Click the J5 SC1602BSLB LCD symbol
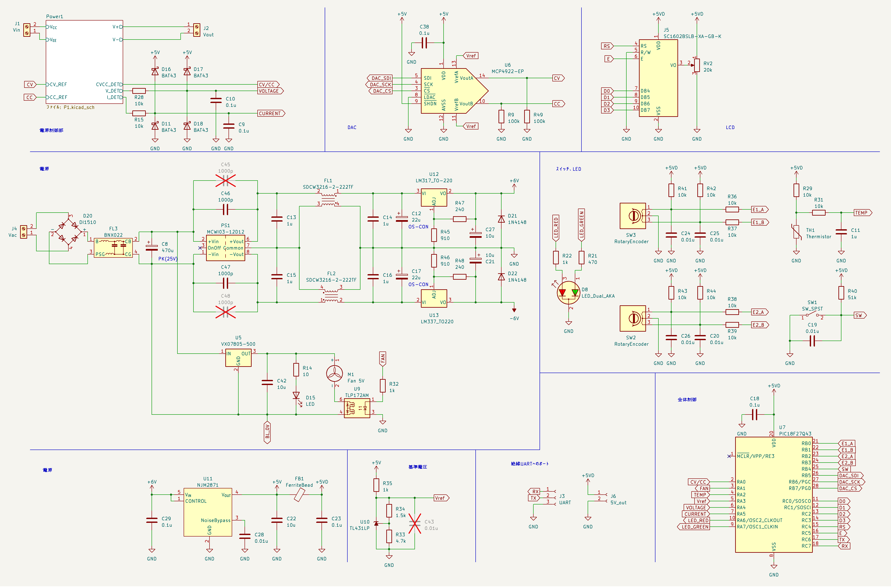Screen dimensions: 891x588 coord(658,78)
